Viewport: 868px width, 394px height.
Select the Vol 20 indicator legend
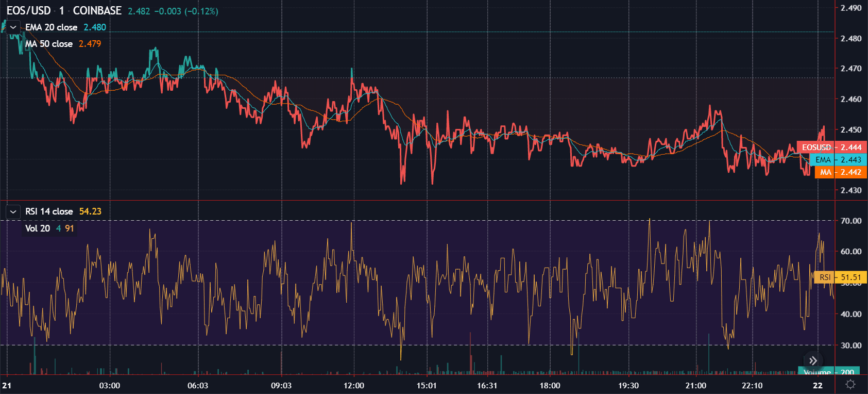coord(38,228)
